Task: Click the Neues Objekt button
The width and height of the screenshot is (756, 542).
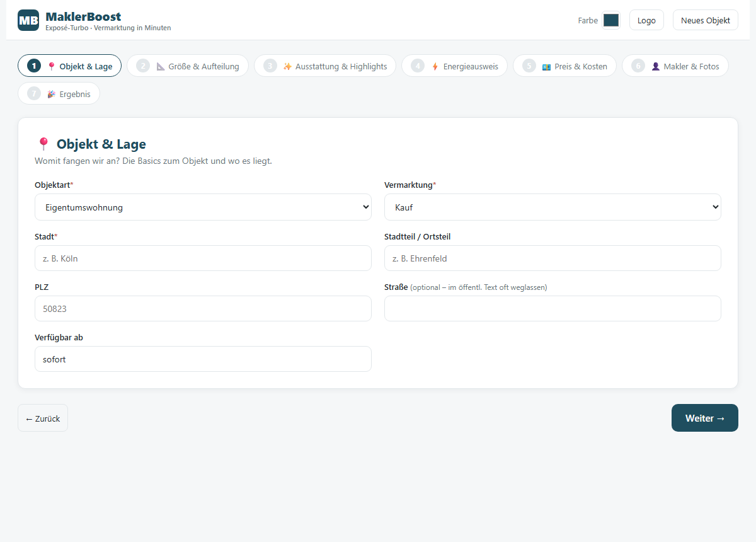Action: click(705, 20)
